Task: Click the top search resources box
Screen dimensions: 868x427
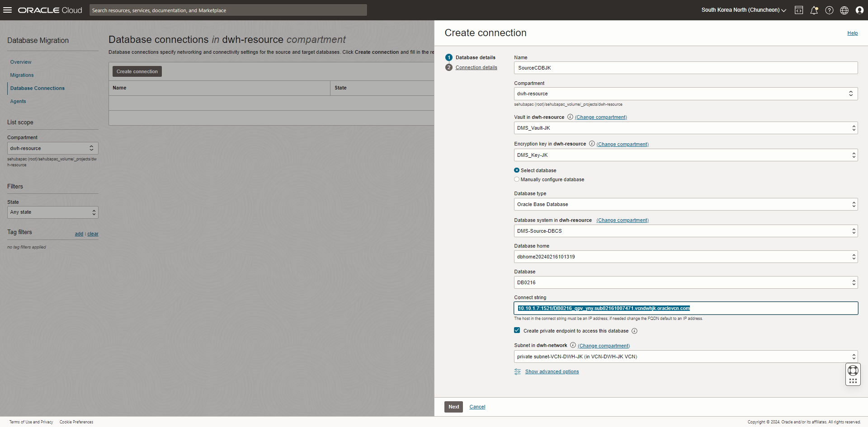Action: (x=228, y=10)
